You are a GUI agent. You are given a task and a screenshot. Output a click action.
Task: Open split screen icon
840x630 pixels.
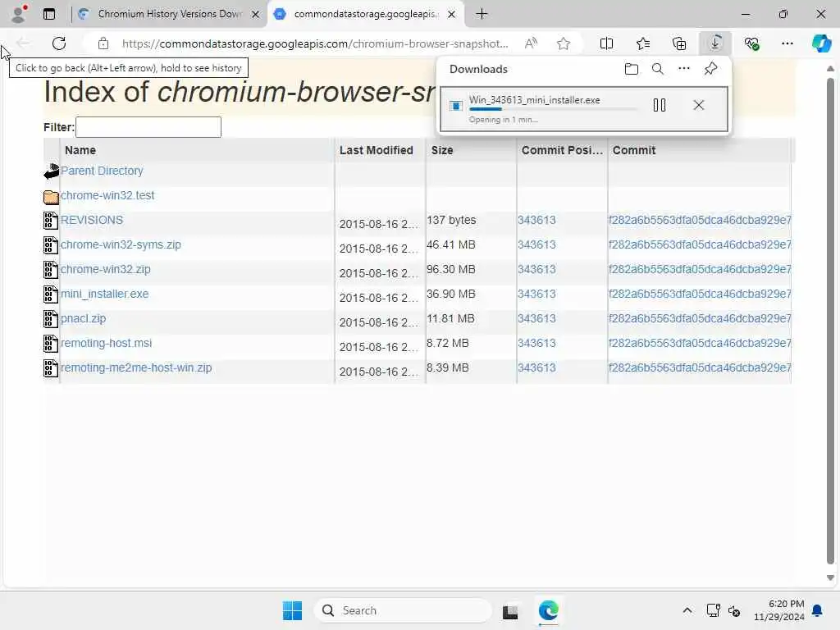[x=606, y=43]
